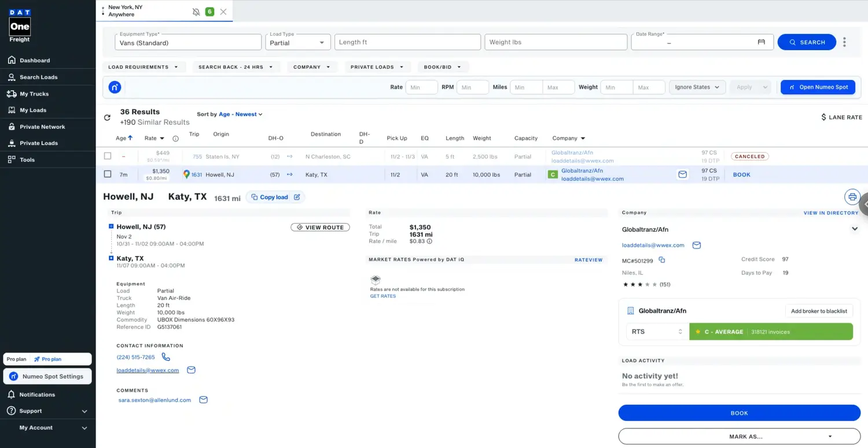This screenshot has height=448, width=868.
Task: Click the email icon next to sara.sexton@allenlund.com
Action: 203,400
